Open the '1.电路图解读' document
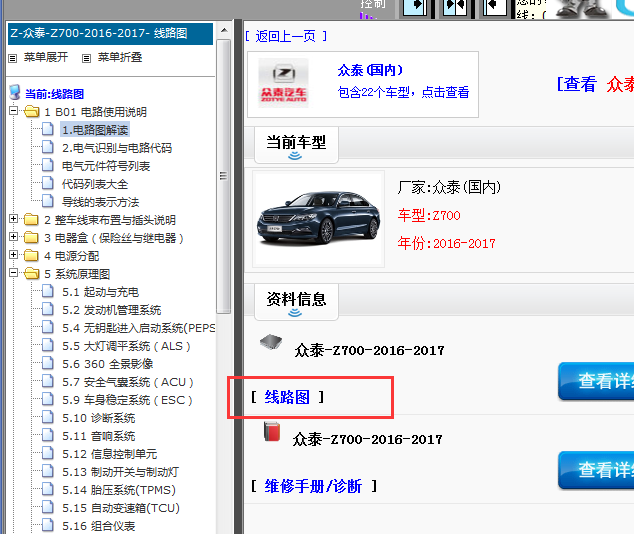 point(95,130)
